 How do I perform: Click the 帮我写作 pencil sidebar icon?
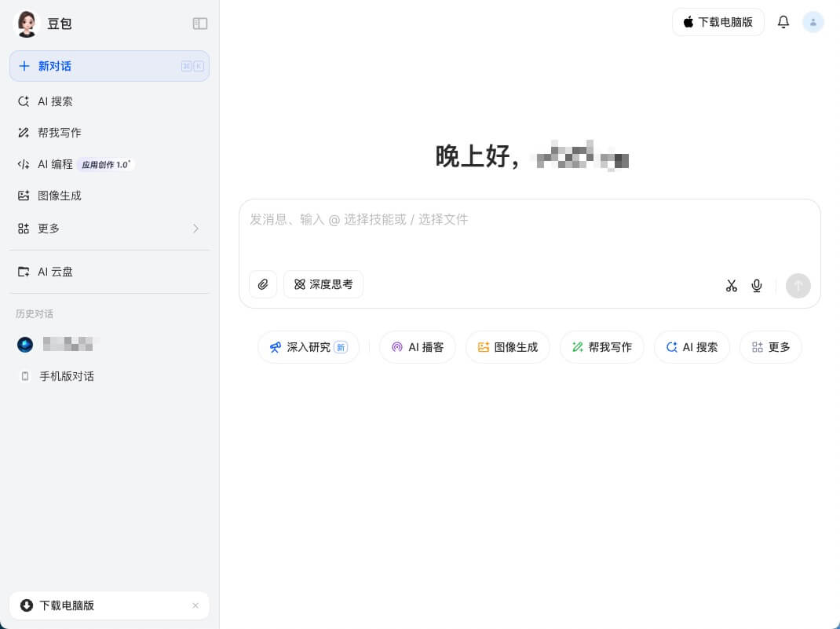point(24,133)
